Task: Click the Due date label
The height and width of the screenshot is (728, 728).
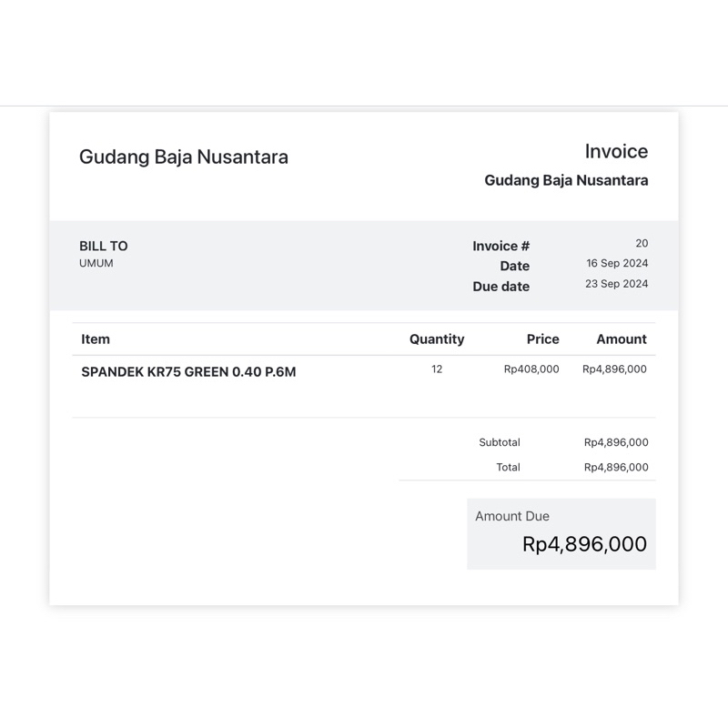Action: point(500,286)
